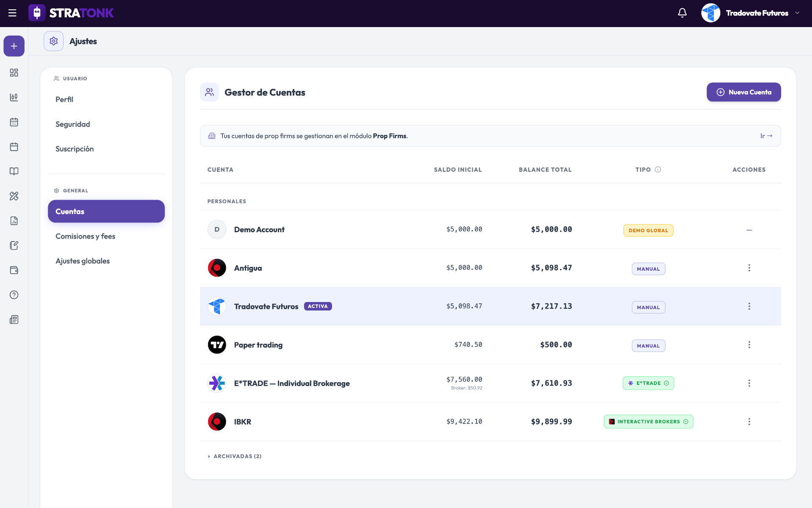Viewport: 812px width, 508px height.
Task: Open actions menu for Tradovate Futuros row
Action: 749,306
